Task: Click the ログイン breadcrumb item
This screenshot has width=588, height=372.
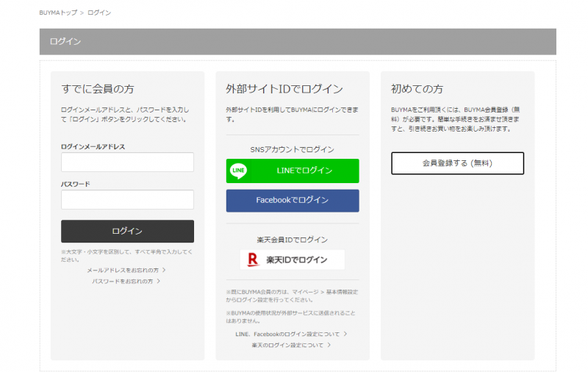Action: click(x=99, y=13)
